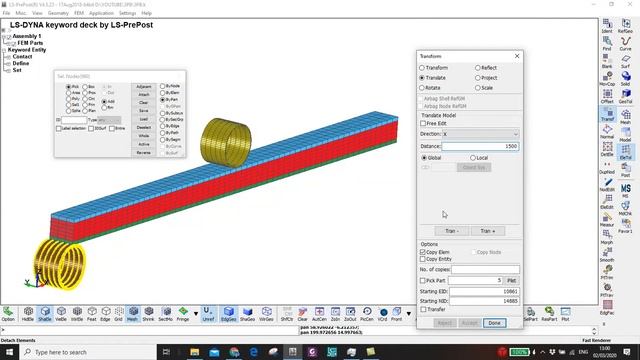The width and height of the screenshot is (640, 360).
Task: Open the GeoTol tool
Action: tap(625, 96)
